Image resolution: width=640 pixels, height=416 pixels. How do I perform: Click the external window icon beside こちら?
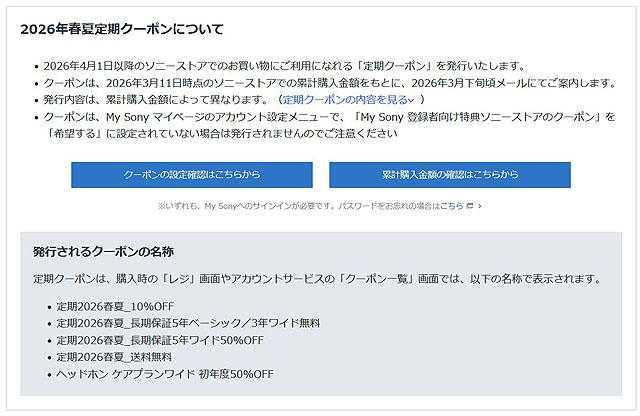click(469, 205)
